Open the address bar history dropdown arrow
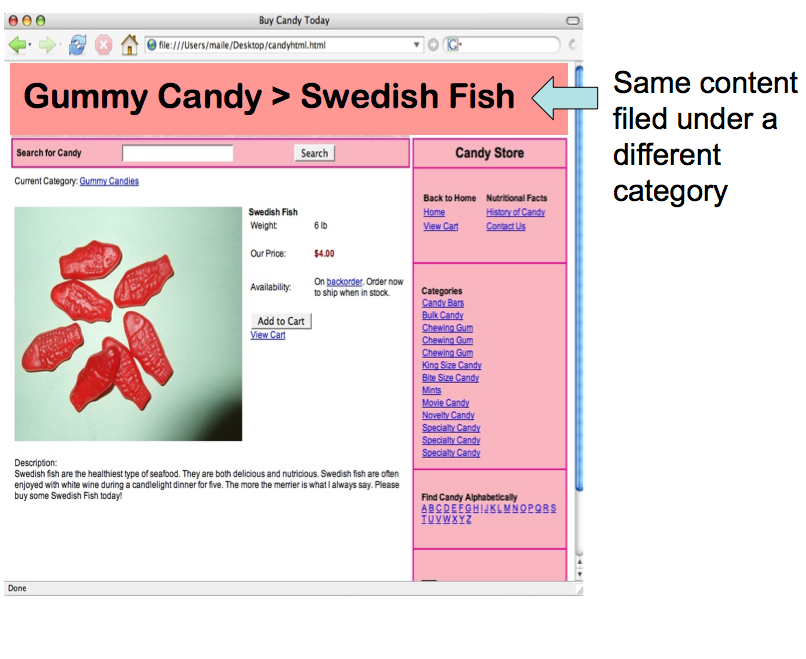The width and height of the screenshot is (806, 659). point(417,45)
